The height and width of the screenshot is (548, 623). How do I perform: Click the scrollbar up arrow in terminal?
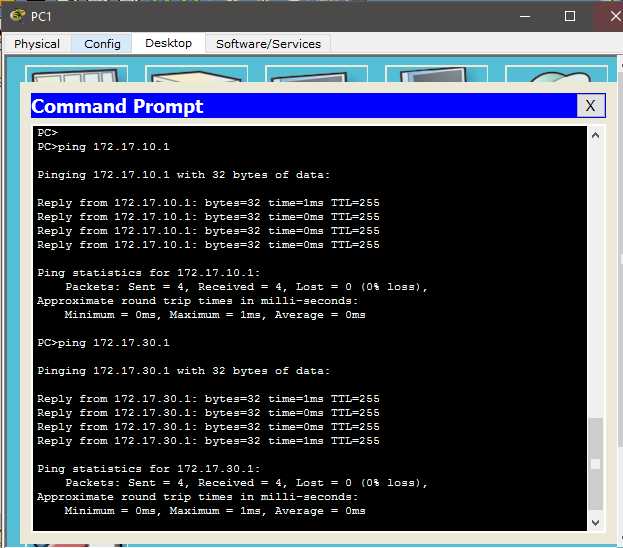[595, 136]
